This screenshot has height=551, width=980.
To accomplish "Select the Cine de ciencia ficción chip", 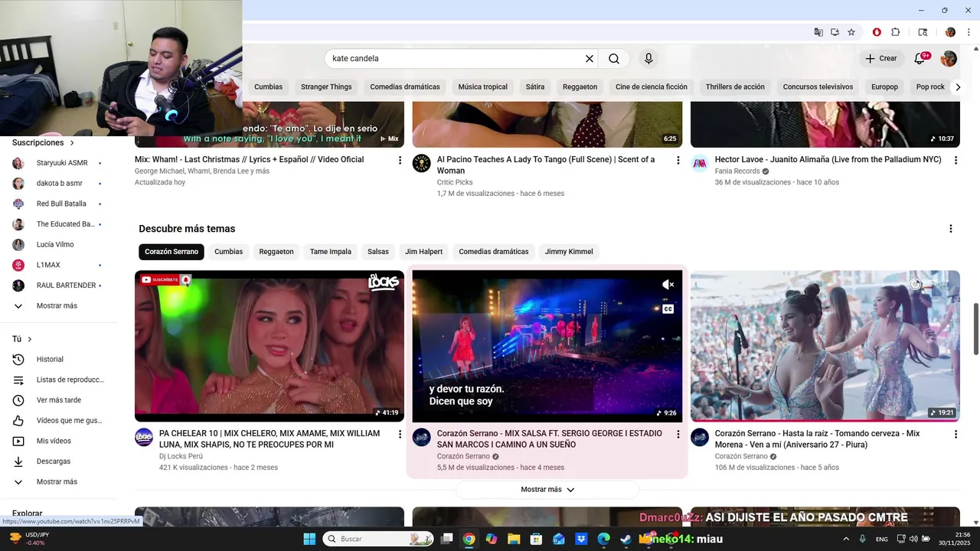I will 652,87.
